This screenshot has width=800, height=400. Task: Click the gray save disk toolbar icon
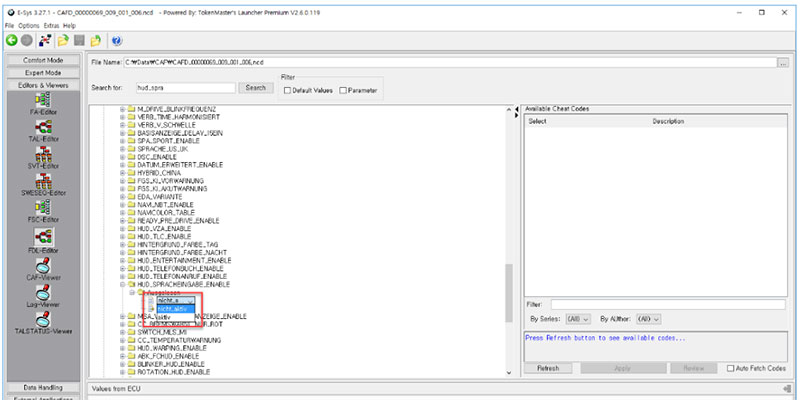[79, 40]
